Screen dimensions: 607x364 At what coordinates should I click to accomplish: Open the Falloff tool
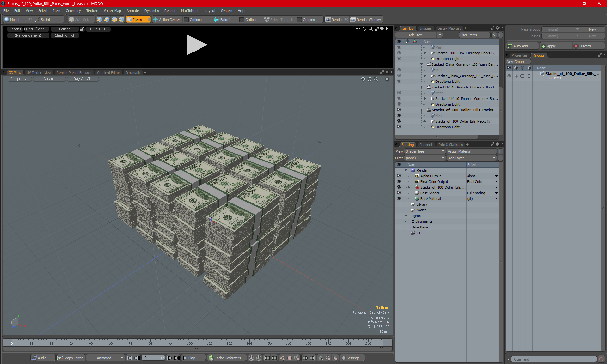coord(222,20)
